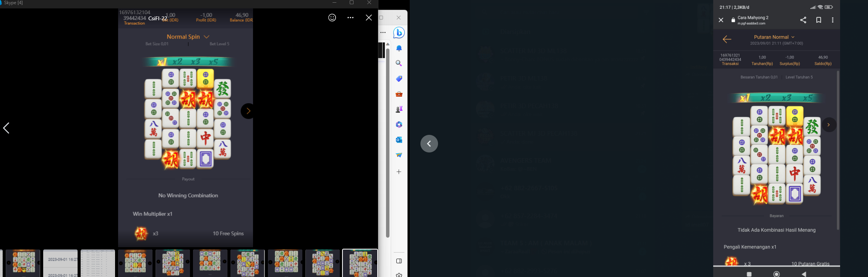Click the m.pgf-assbbe3.com URL on phone

click(751, 23)
